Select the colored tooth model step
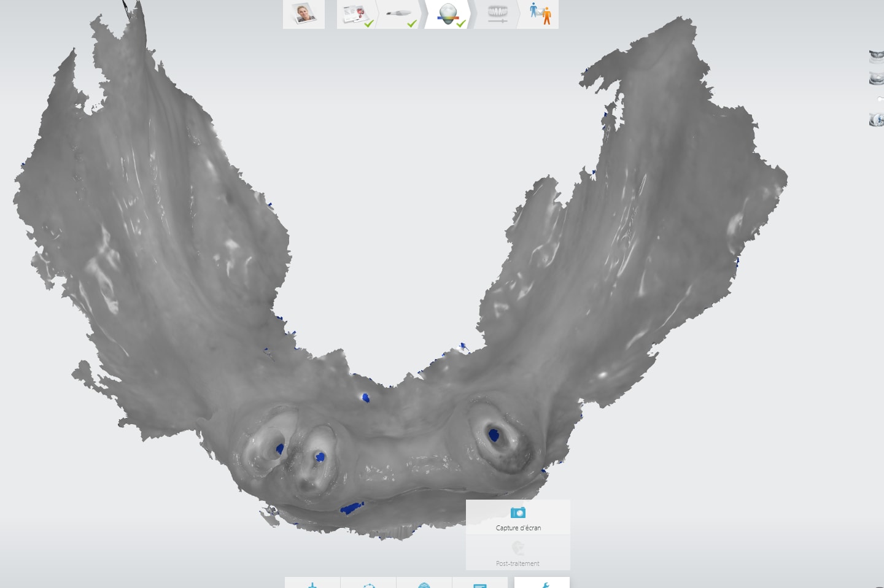 pos(448,15)
